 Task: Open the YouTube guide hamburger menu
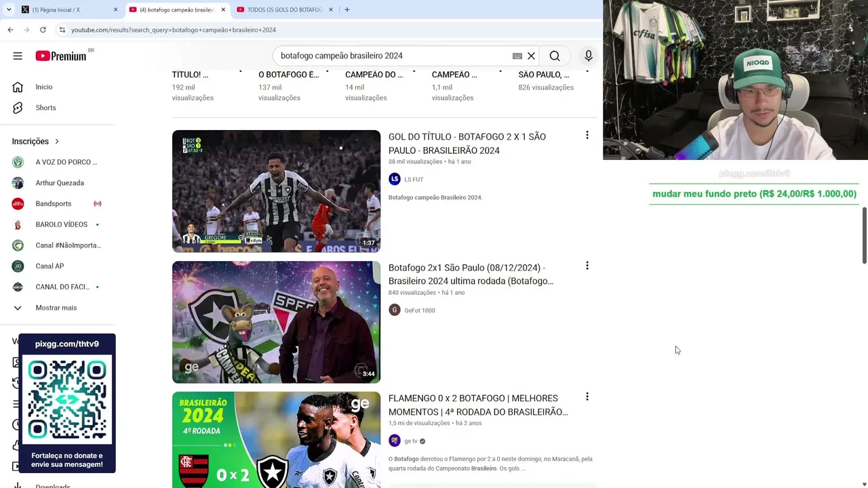(18, 56)
